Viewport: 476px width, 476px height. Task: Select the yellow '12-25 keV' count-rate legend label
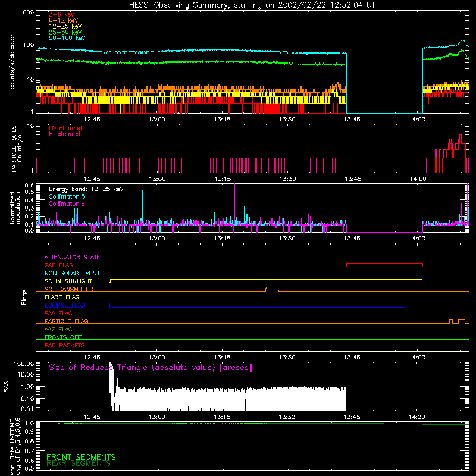pos(65,26)
